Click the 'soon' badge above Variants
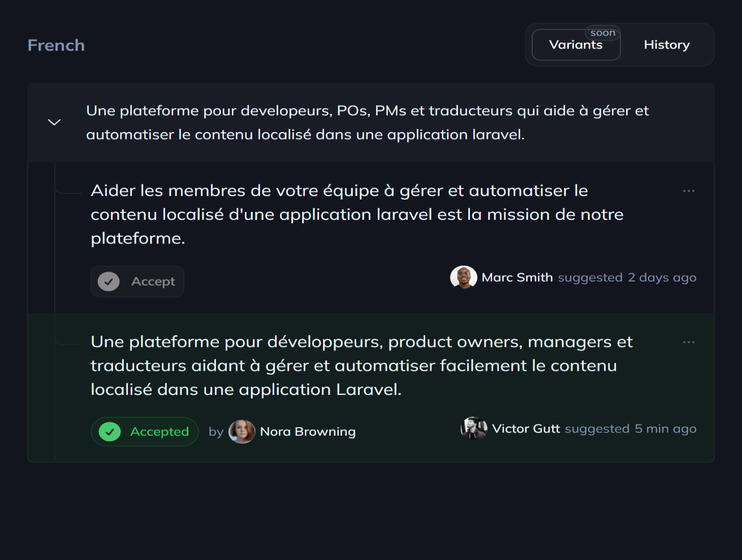The height and width of the screenshot is (560, 742). click(x=603, y=33)
